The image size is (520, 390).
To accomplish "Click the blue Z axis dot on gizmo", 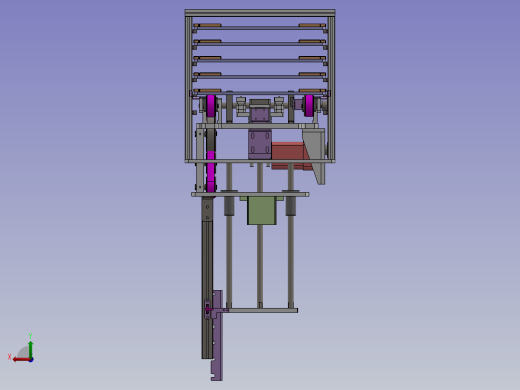I will (x=31, y=360).
